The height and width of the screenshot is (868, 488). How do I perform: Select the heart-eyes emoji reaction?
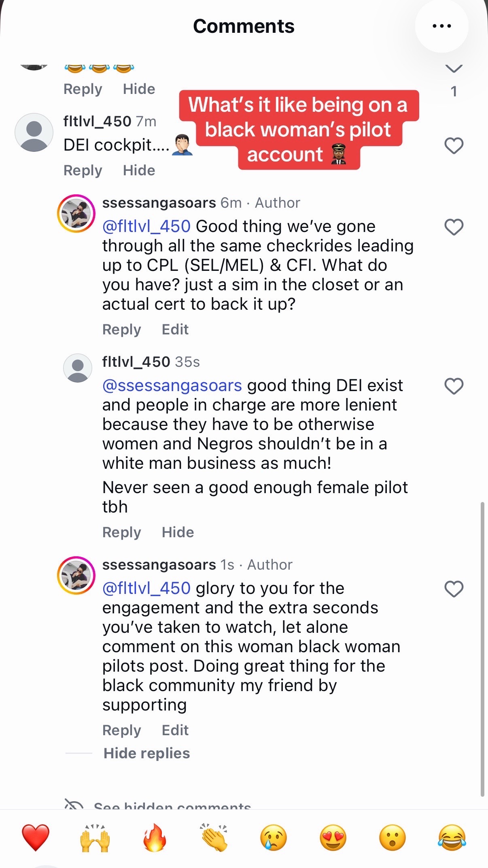click(333, 838)
